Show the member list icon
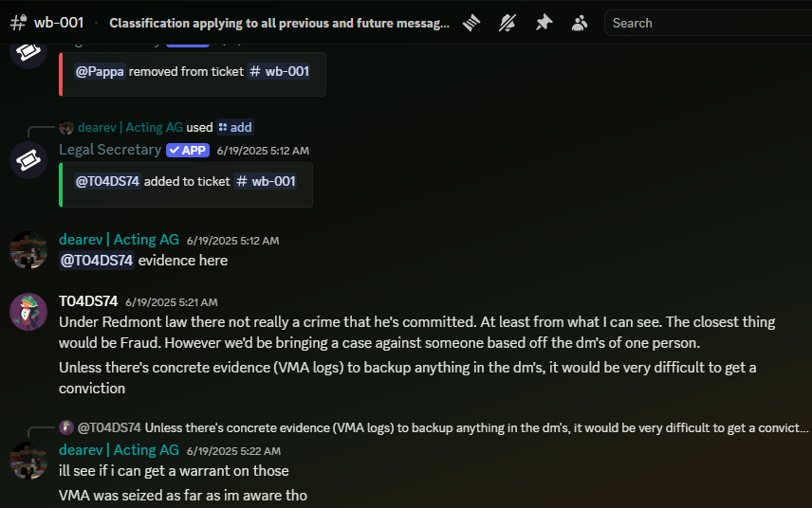The image size is (812, 508). pyautogui.click(x=580, y=23)
